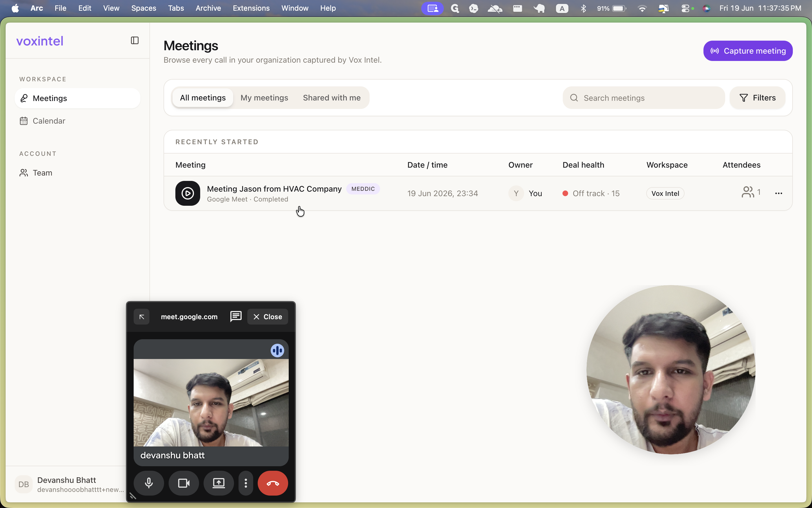Click the MEDDIC tag
This screenshot has width=812, height=508.
[363, 189]
